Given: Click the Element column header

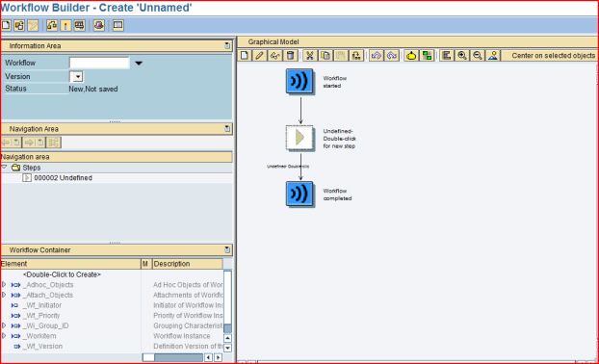Looking at the screenshot, I should (70, 264).
